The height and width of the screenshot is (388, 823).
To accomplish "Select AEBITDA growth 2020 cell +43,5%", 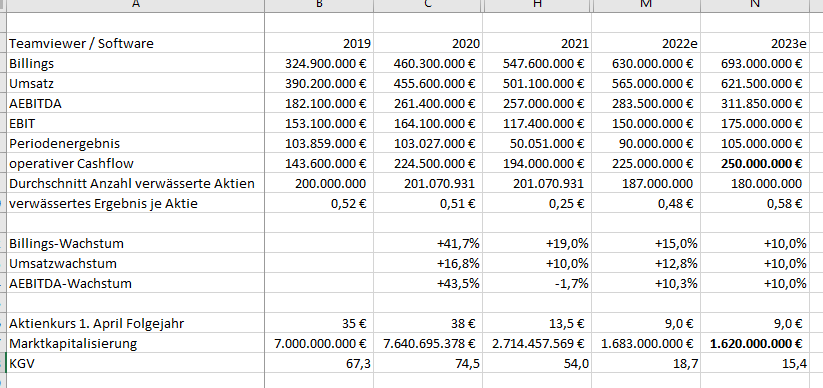I will 428,284.
